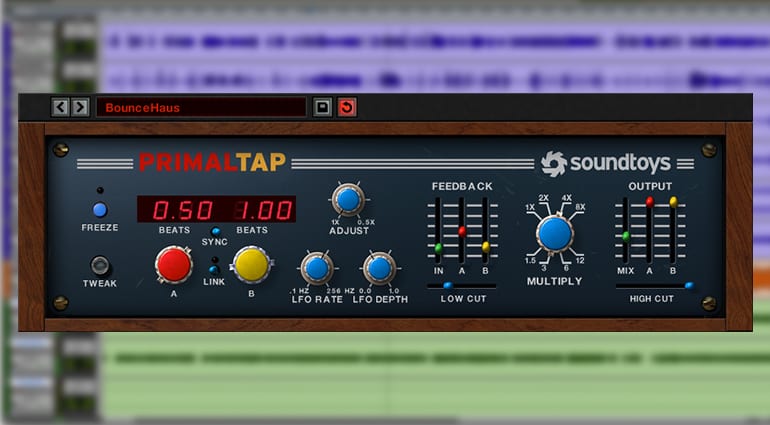
Task: Click the red A delay knob
Action: [x=174, y=265]
